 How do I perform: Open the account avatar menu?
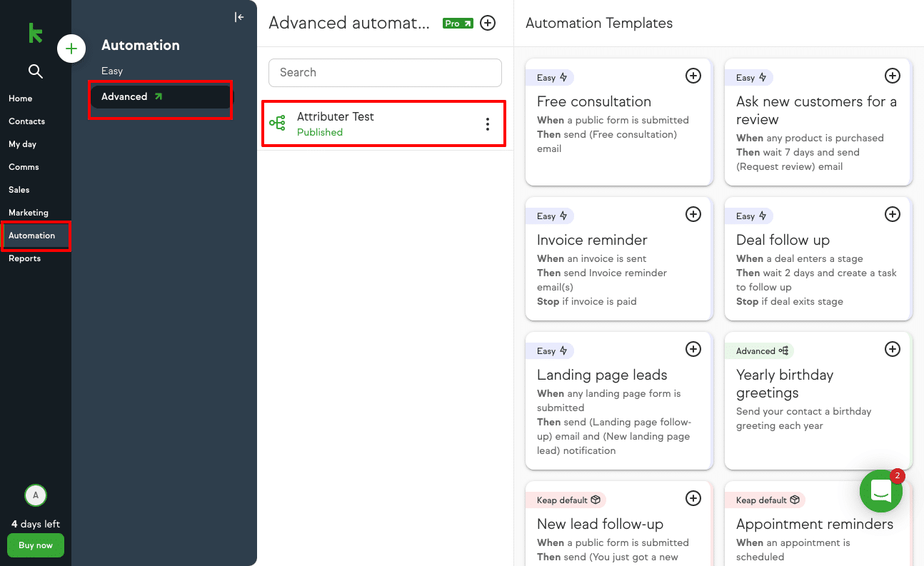coord(35,495)
